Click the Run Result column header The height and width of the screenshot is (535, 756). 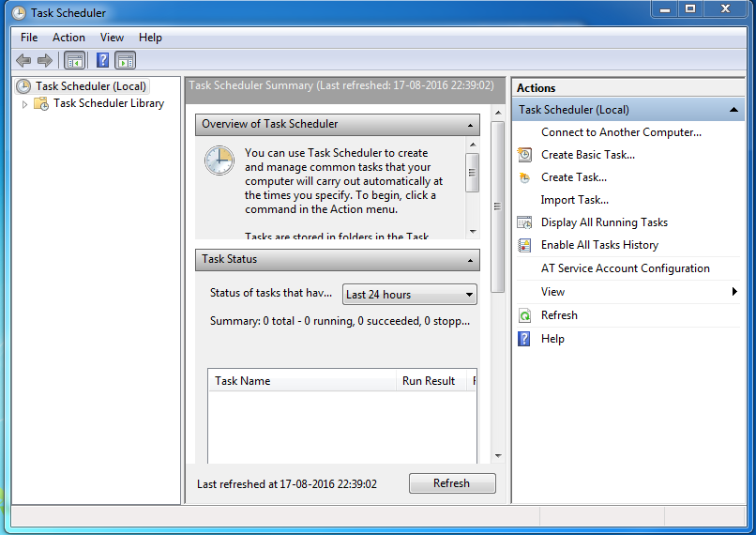tap(431, 381)
